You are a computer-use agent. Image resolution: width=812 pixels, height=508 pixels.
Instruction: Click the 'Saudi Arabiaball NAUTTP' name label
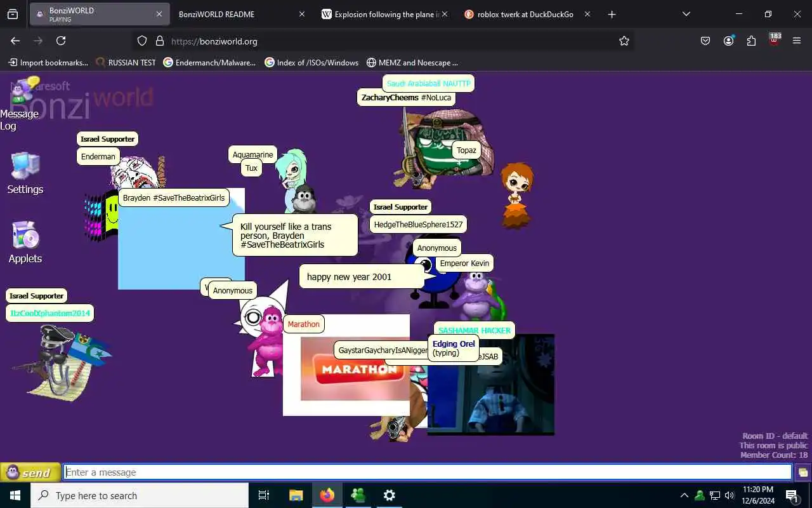pos(428,83)
